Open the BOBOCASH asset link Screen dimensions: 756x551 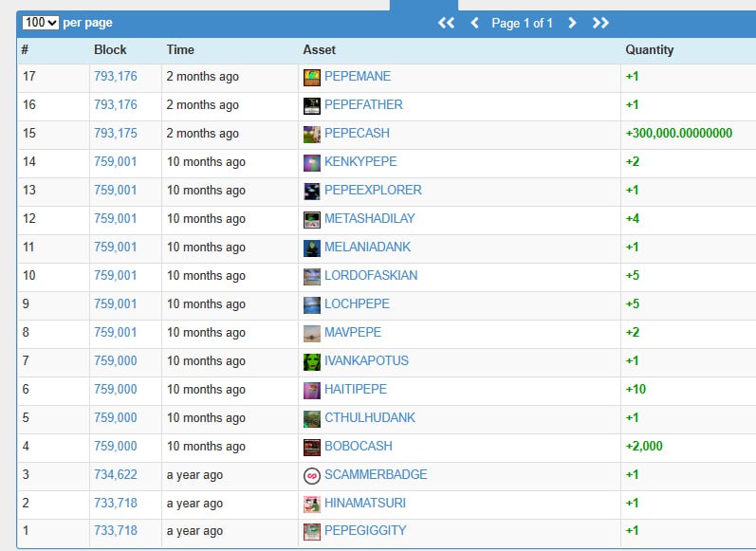[x=359, y=446]
